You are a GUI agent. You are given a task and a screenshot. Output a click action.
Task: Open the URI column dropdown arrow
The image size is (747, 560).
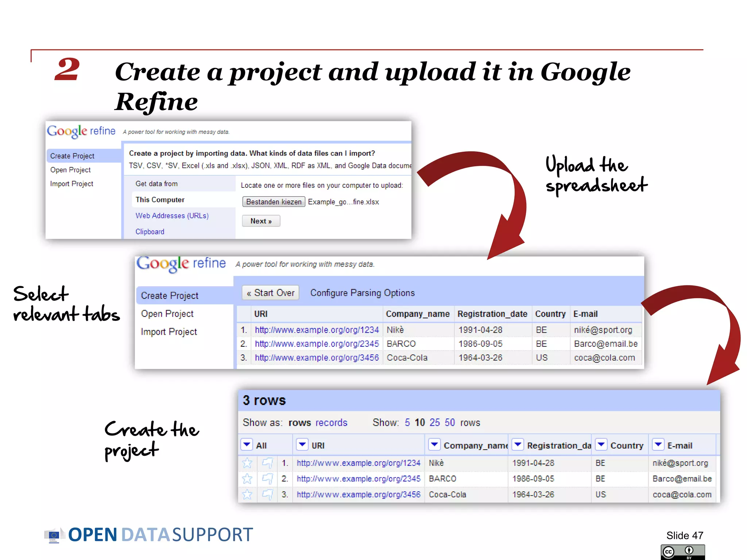(302, 445)
